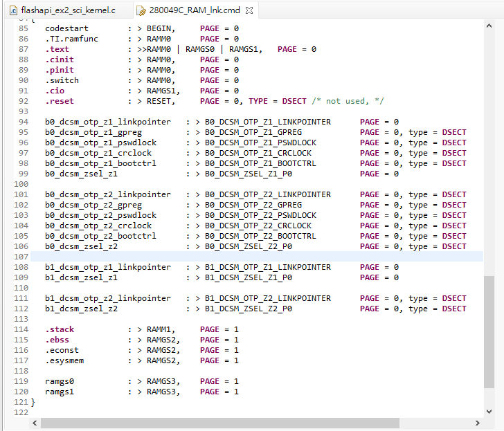Click the cmd file icon on second tab
The height and width of the screenshot is (431, 504).
point(141,10)
